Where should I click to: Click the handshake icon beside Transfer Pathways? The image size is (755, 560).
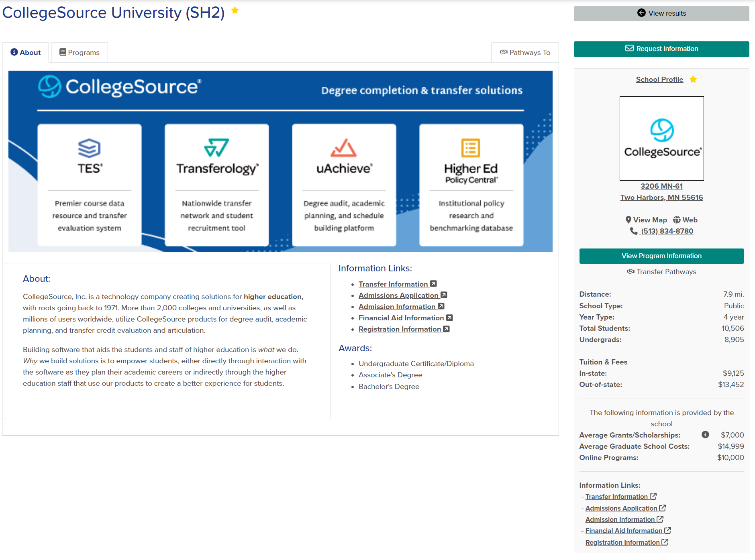pos(631,272)
